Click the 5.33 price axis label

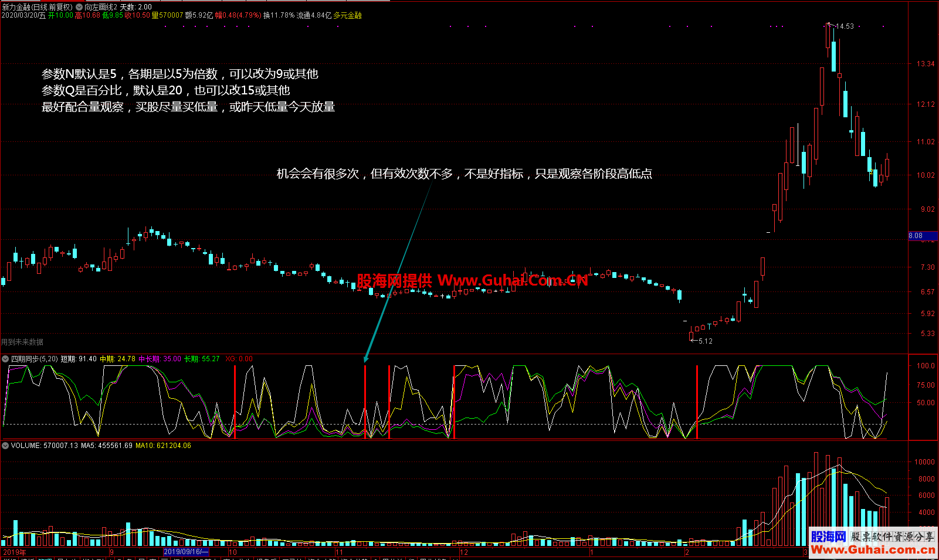927,334
